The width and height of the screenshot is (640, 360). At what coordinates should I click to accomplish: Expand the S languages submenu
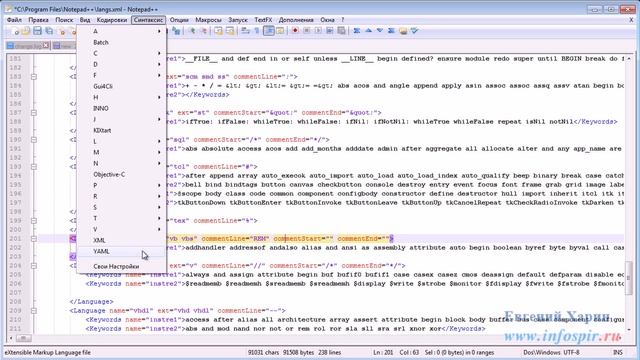coord(121,208)
